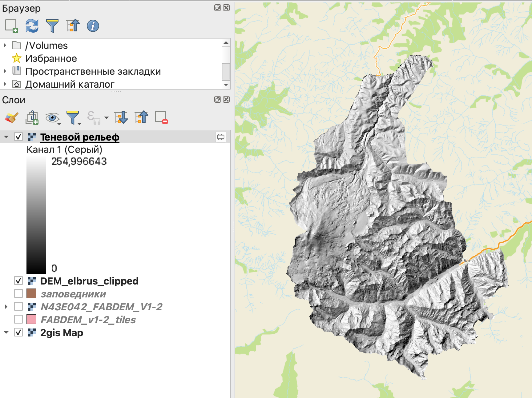Expand the N43E042_FABDEM_V1-2 layer
This screenshot has width=532, height=398.
[x=6, y=307]
